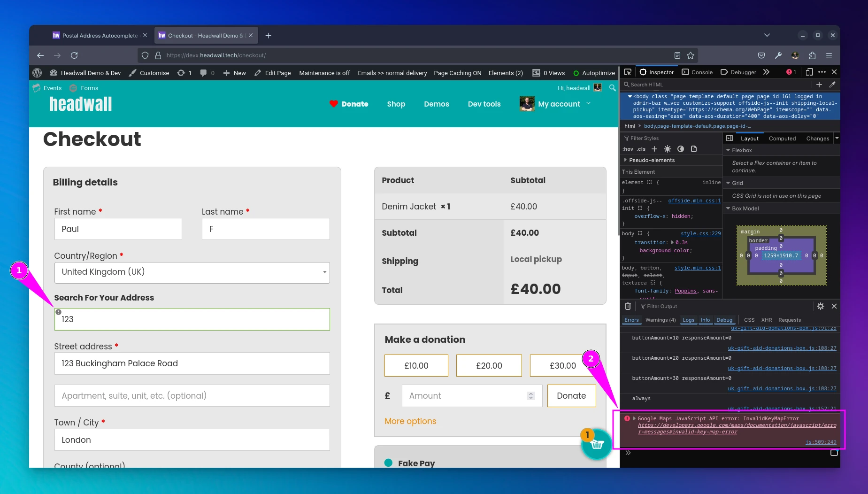Open the floating shopping basket icon
The width and height of the screenshot is (868, 494).
click(597, 445)
